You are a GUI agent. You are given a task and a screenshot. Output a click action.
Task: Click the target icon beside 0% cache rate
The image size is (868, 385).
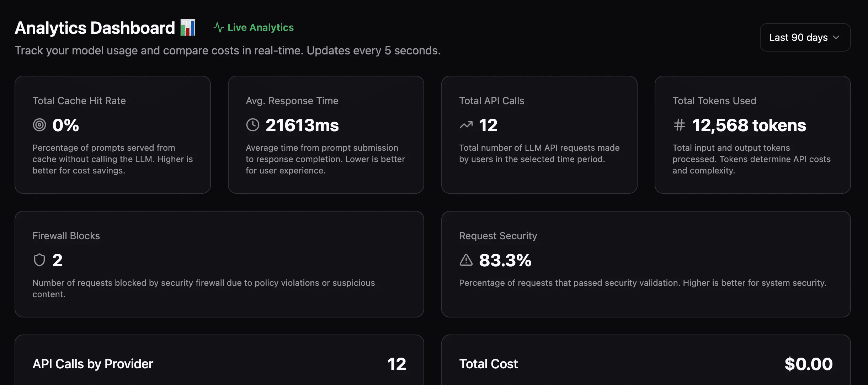tap(39, 125)
